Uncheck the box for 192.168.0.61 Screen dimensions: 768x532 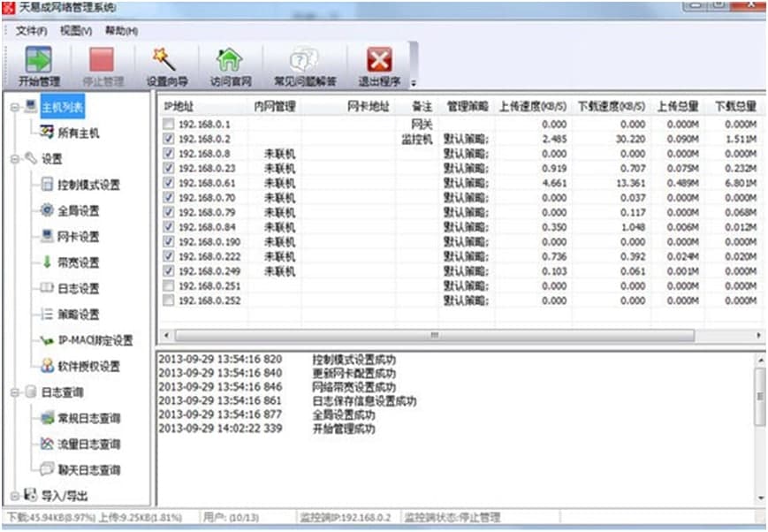(x=169, y=183)
